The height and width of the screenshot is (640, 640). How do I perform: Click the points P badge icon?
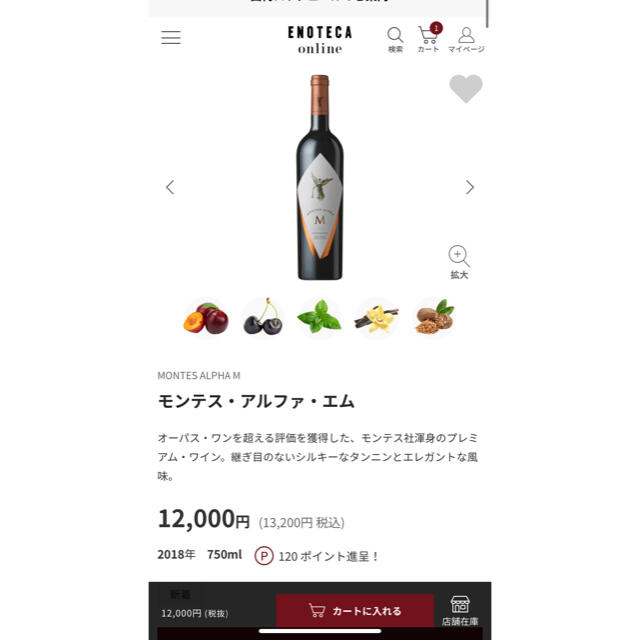(x=264, y=556)
